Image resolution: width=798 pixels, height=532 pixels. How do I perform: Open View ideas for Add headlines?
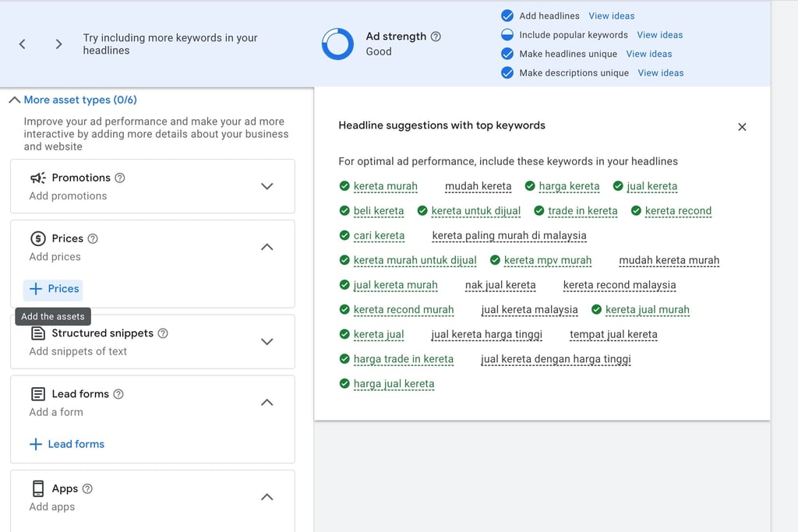[x=611, y=16]
